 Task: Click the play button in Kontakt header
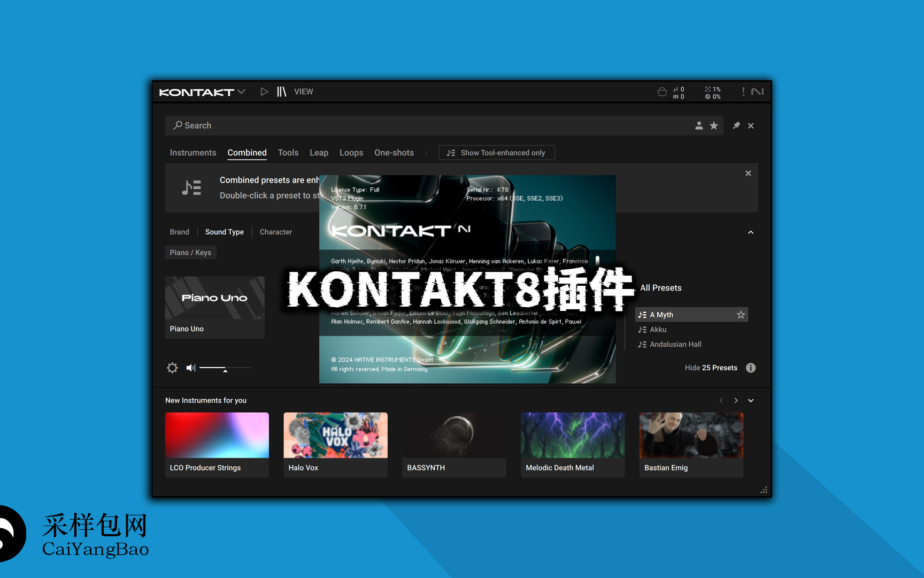point(264,92)
